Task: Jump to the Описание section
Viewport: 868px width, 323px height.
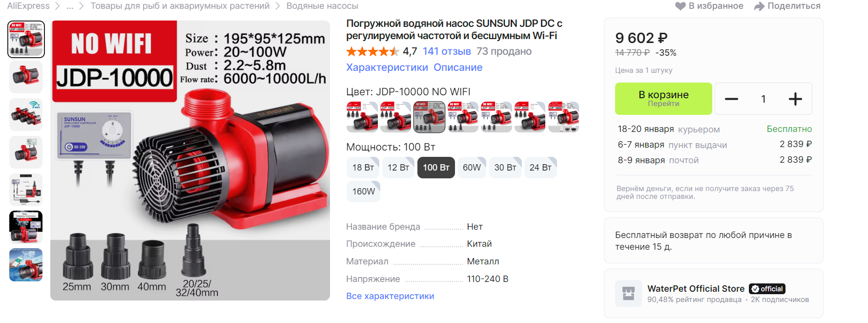Action: (458, 67)
